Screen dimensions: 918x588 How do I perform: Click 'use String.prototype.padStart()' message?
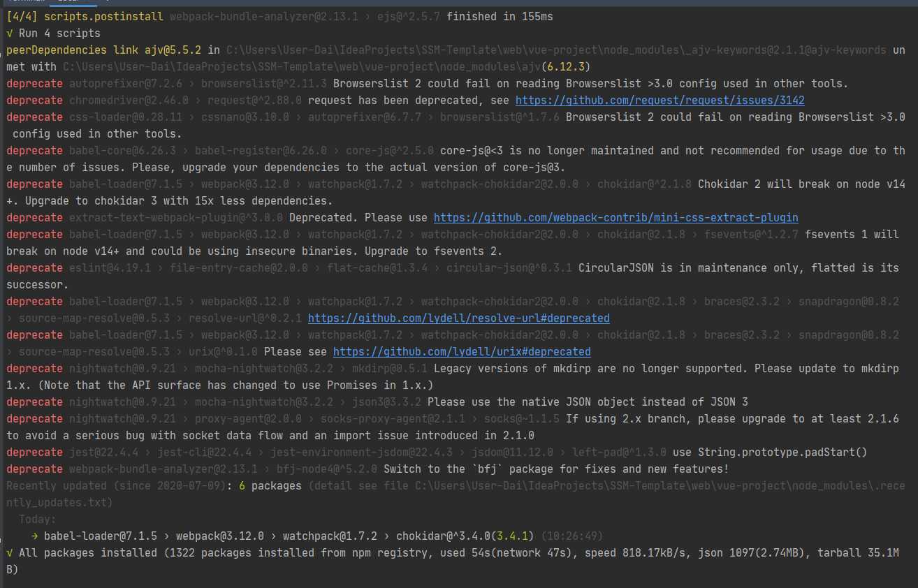tap(770, 453)
